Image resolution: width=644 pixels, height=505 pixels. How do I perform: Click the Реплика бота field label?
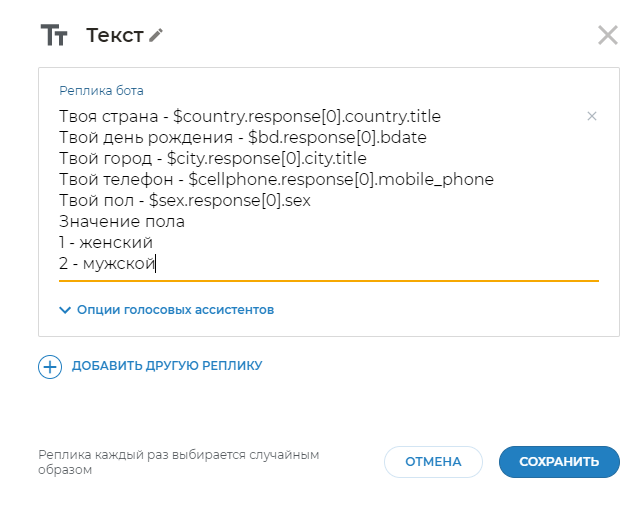coord(101,91)
